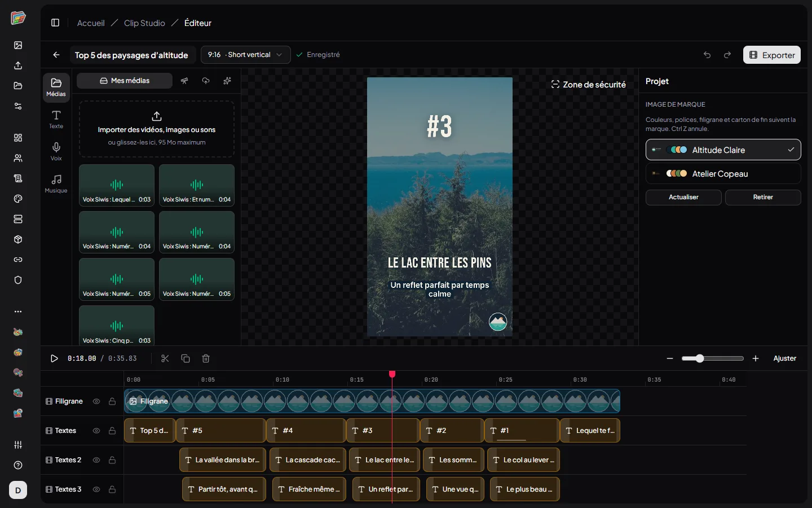Click the Exporter button
The height and width of the screenshot is (508, 812).
click(772, 55)
